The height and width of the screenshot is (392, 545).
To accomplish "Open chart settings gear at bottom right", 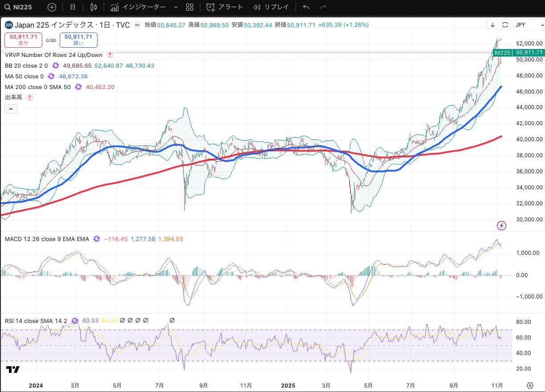I will [530, 385].
